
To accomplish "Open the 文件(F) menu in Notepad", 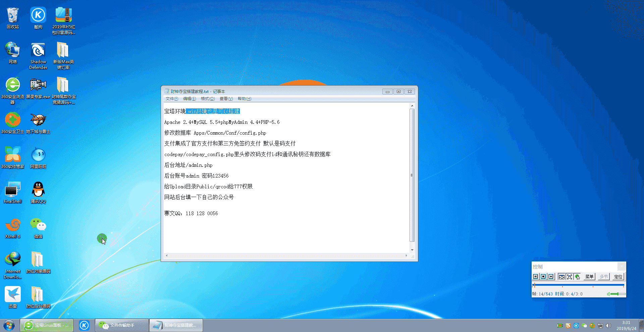I will tap(172, 99).
